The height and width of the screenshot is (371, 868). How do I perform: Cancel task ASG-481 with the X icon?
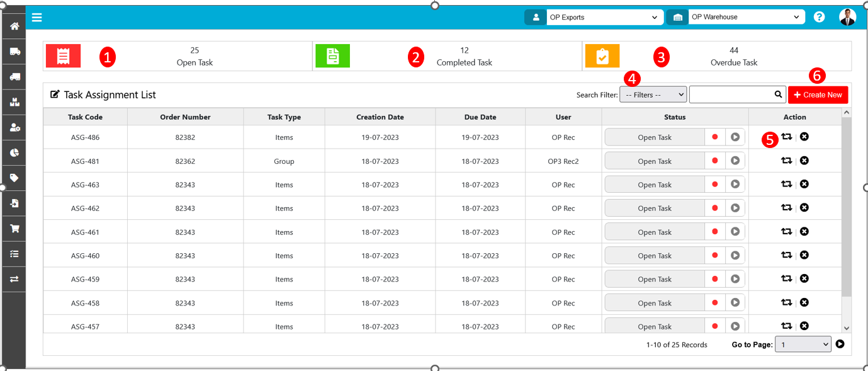804,161
